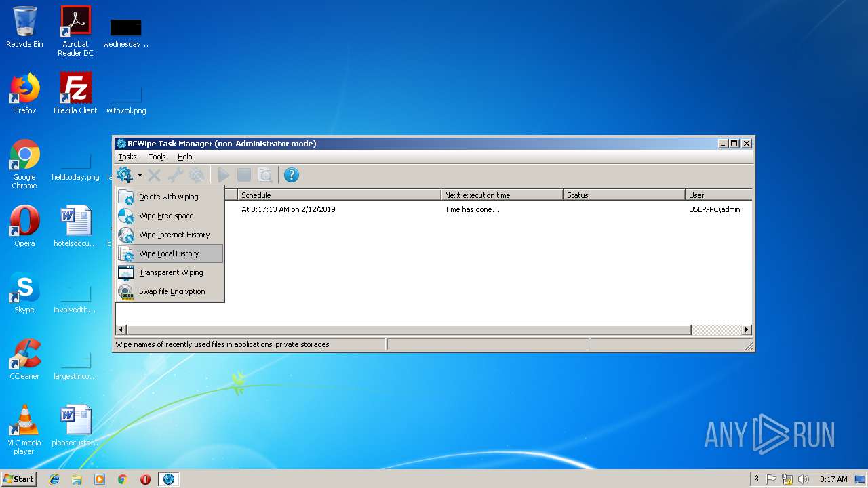Choose Wipe Internet History menu entry
This screenshot has width=868, height=488.
170,235
